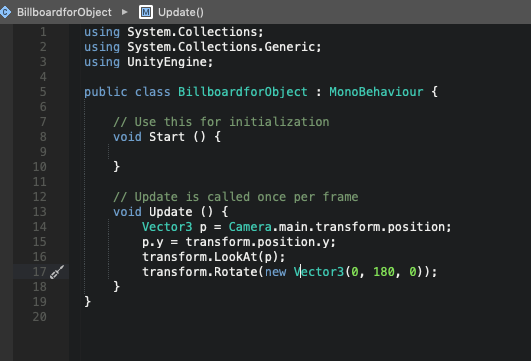Viewport: 531px width, 361px height.
Task: Click line number 20 in the gutter
Action: tap(40, 317)
